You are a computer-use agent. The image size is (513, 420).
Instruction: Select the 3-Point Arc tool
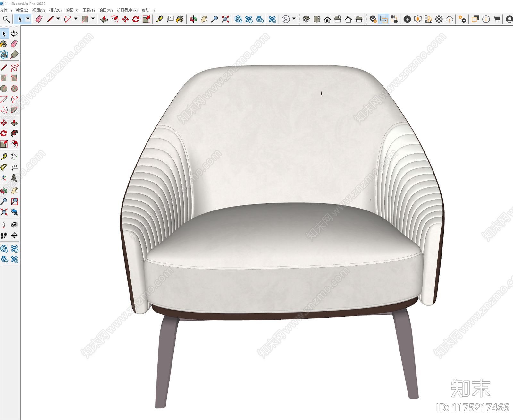[4, 110]
